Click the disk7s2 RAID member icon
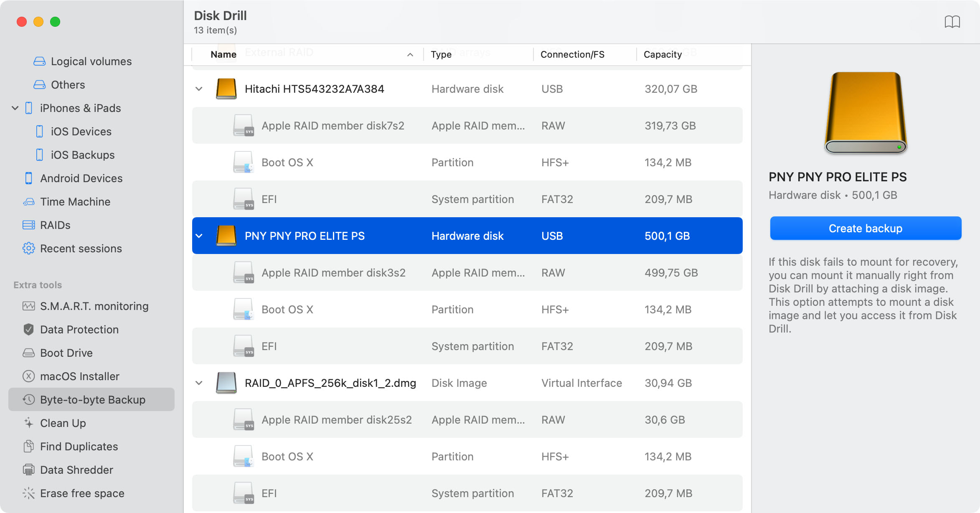 point(244,126)
